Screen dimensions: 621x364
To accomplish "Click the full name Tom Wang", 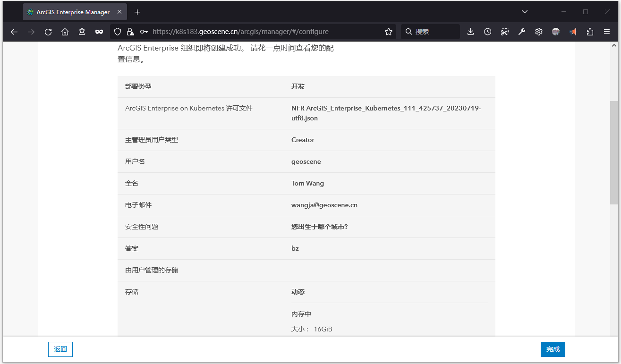I will pyautogui.click(x=307, y=183).
